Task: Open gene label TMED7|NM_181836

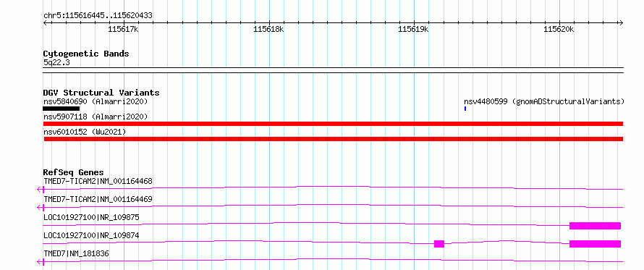Action: tap(77, 253)
